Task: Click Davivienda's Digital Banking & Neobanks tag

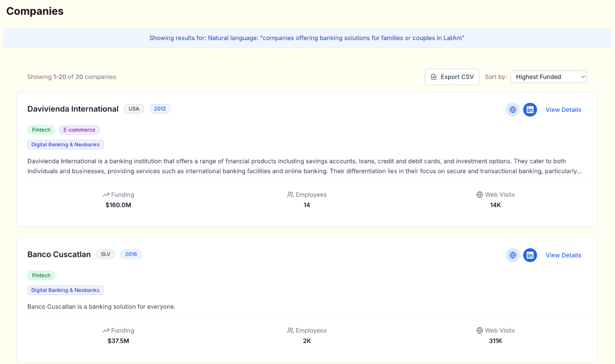Action: (65, 145)
